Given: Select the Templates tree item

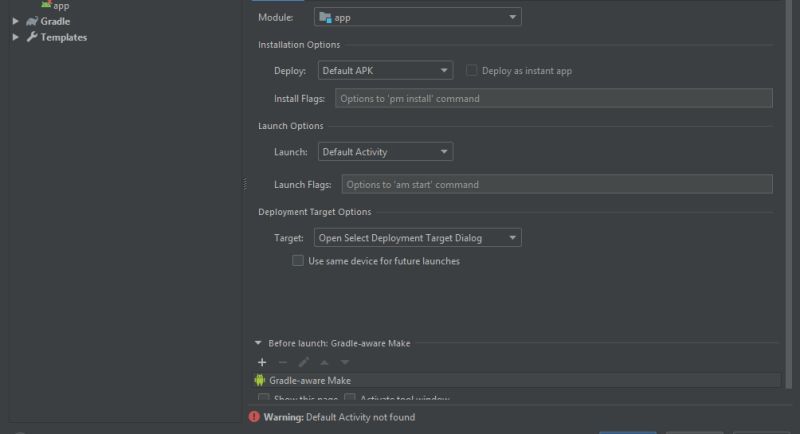Looking at the screenshot, I should point(64,37).
